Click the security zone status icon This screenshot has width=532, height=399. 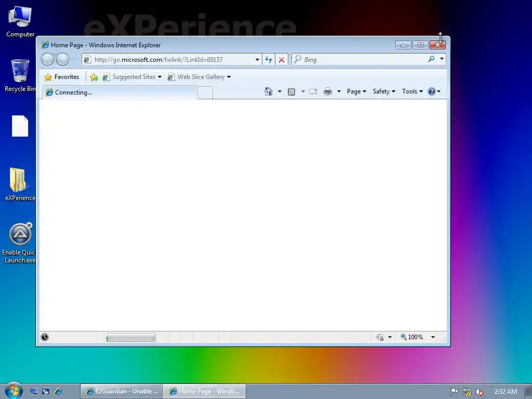[x=380, y=337]
